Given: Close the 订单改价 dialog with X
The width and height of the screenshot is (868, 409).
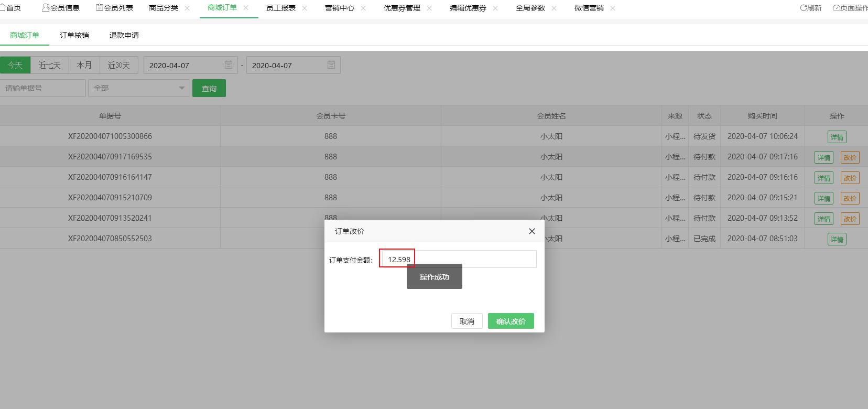Looking at the screenshot, I should coord(531,231).
